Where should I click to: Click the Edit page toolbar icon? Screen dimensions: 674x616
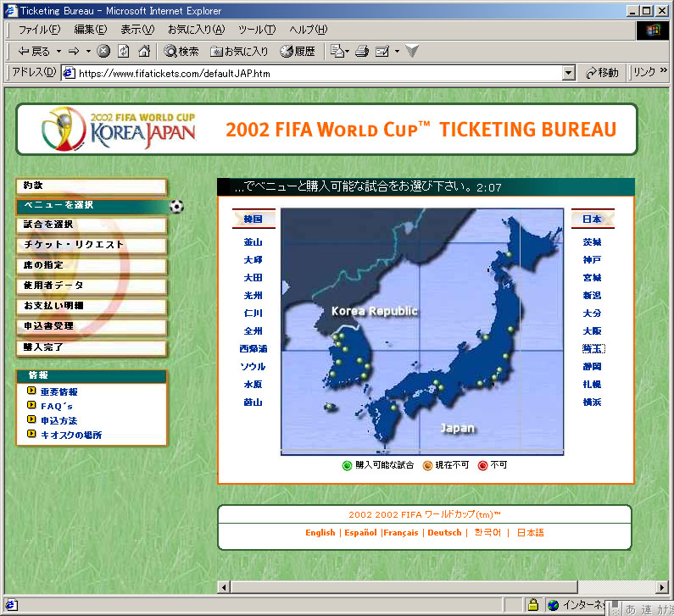(382, 52)
